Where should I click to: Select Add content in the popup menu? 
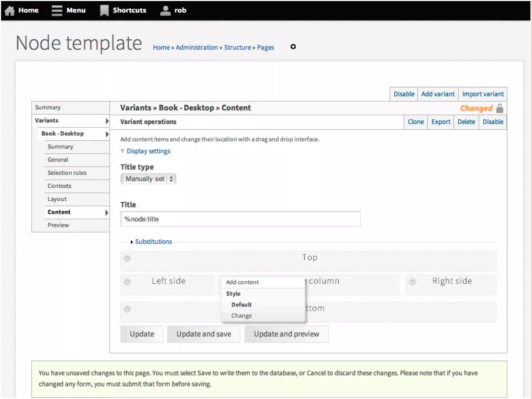(x=242, y=282)
